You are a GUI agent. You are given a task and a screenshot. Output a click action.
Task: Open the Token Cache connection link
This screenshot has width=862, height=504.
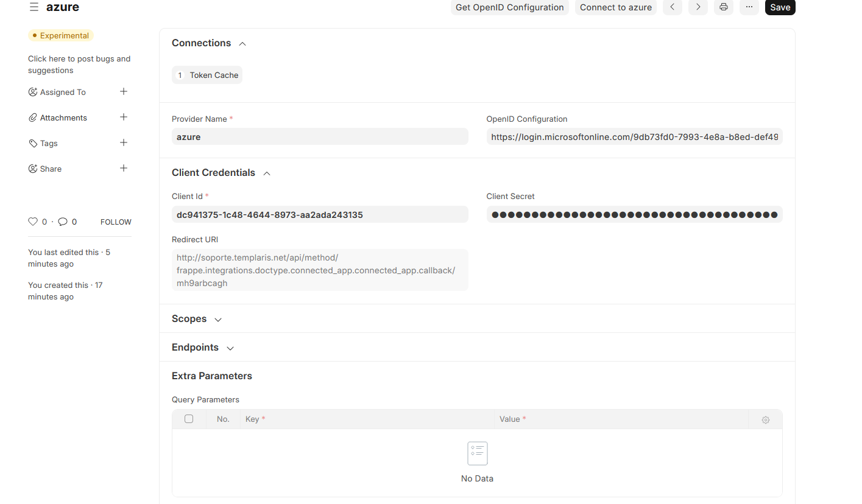click(214, 75)
